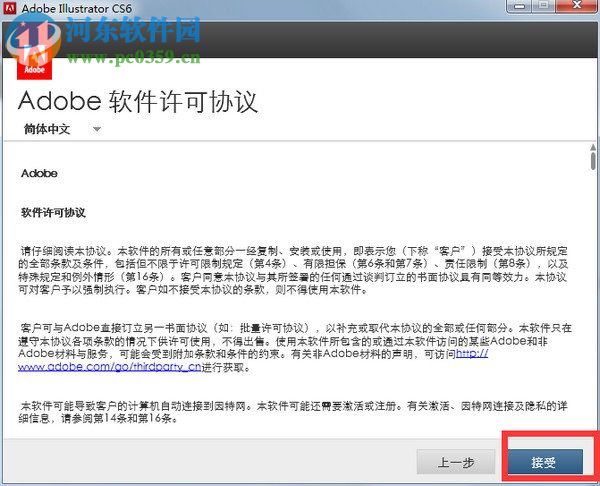Screen dimensions: 600x486
Task: Click the 接受 (Accept) button
Action: click(545, 462)
